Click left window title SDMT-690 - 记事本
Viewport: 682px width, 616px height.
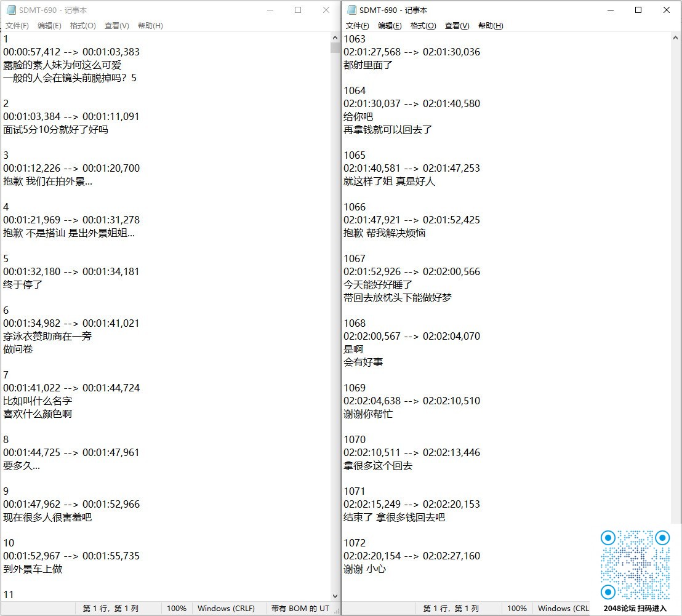tap(53, 10)
